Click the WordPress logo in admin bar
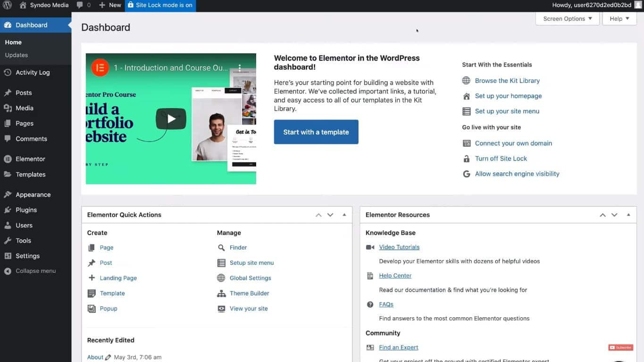Image resolution: width=644 pixels, height=362 pixels. pyautogui.click(x=7, y=5)
